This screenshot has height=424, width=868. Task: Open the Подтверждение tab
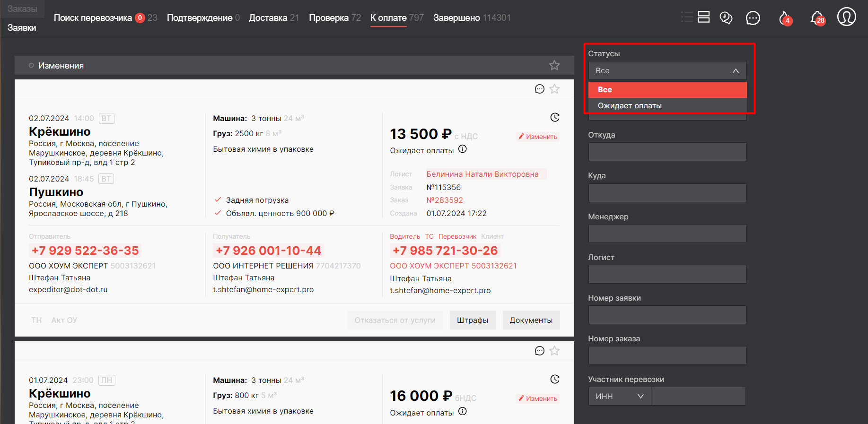[200, 17]
